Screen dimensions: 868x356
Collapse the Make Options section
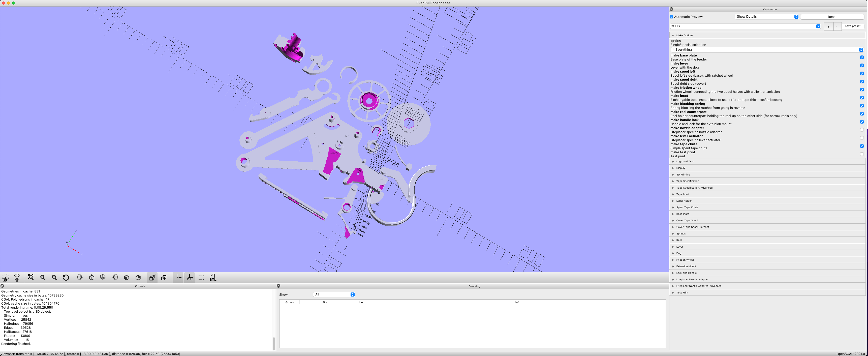(x=673, y=35)
